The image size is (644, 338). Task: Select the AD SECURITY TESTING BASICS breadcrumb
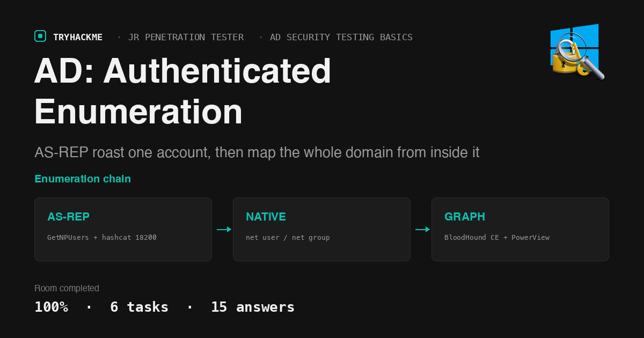coord(341,37)
